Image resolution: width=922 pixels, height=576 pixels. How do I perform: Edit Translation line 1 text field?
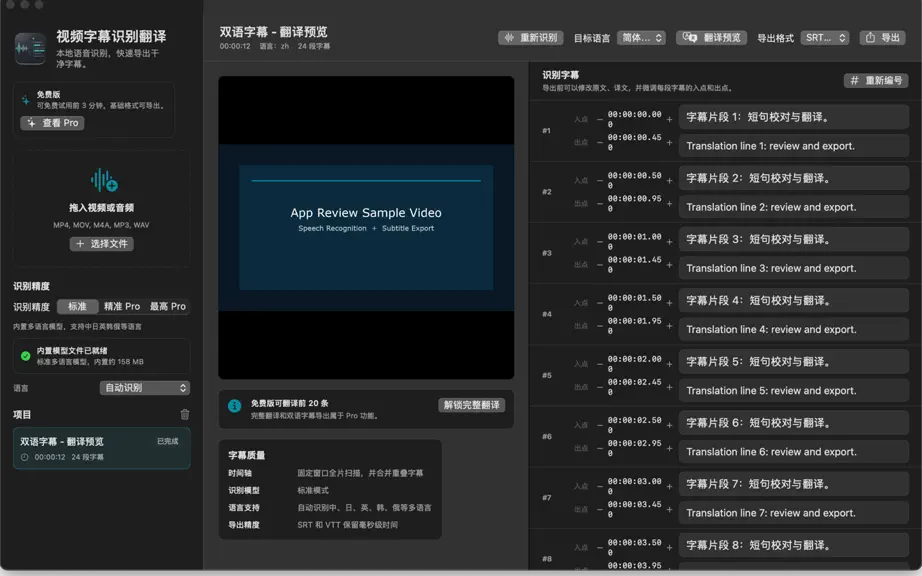pyautogui.click(x=794, y=146)
